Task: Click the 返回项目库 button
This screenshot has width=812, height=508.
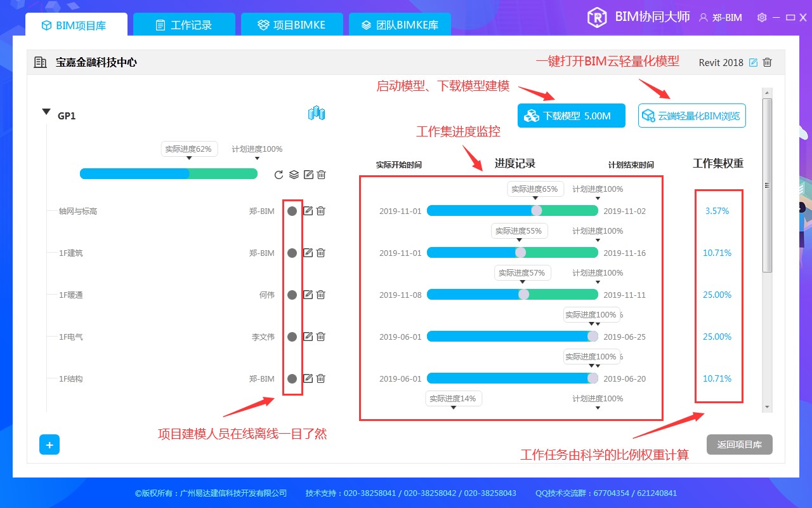Action: pos(740,444)
